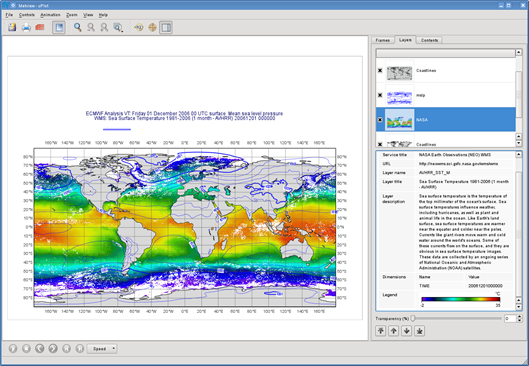The height and width of the screenshot is (366, 529).
Task: Open the Controls menu
Action: (27, 15)
